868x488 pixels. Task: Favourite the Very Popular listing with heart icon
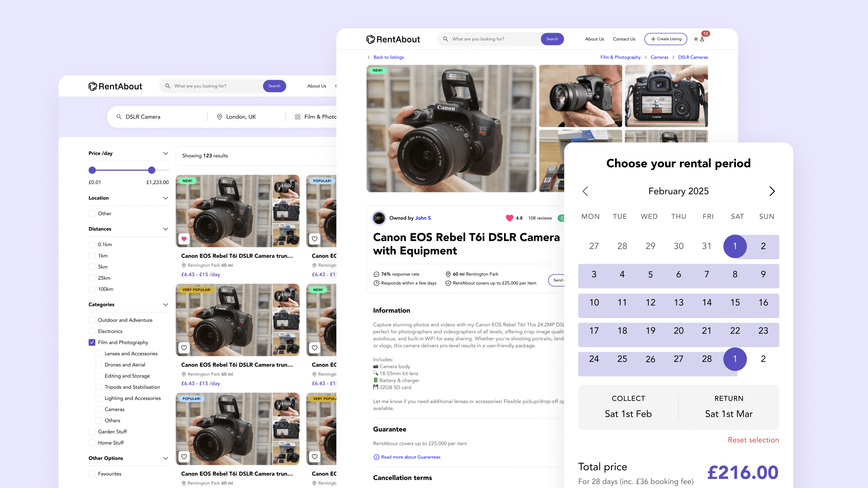(184, 348)
